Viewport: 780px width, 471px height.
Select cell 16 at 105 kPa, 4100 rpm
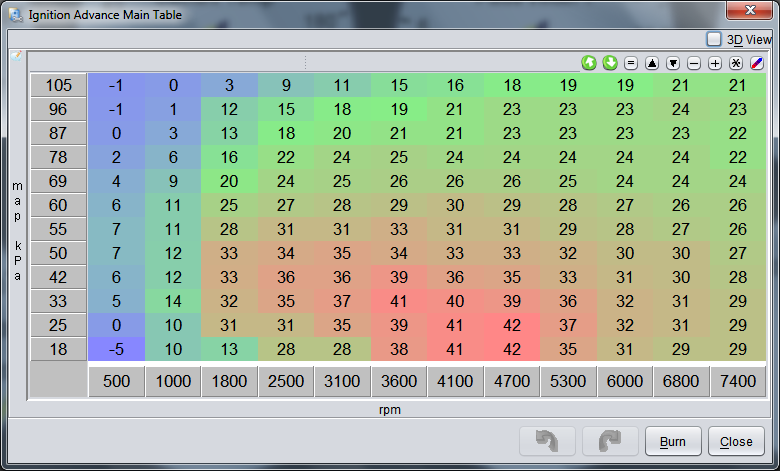pyautogui.click(x=455, y=85)
